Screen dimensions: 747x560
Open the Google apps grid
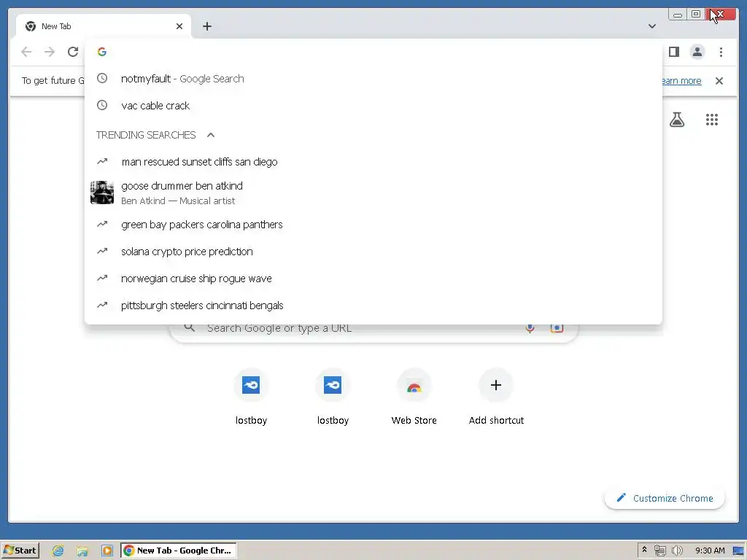coord(712,120)
